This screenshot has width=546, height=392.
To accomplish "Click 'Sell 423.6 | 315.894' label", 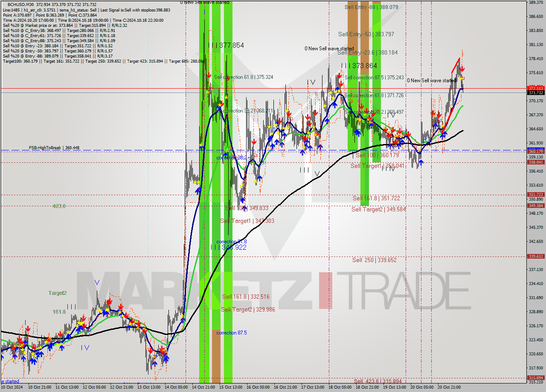I will click(x=378, y=381).
